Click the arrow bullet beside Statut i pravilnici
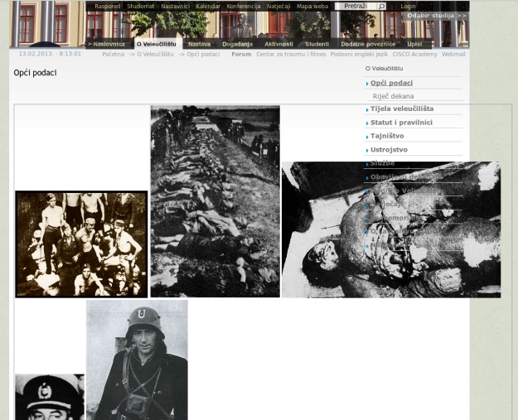Image resolution: width=518 pixels, height=420 pixels. point(367,123)
